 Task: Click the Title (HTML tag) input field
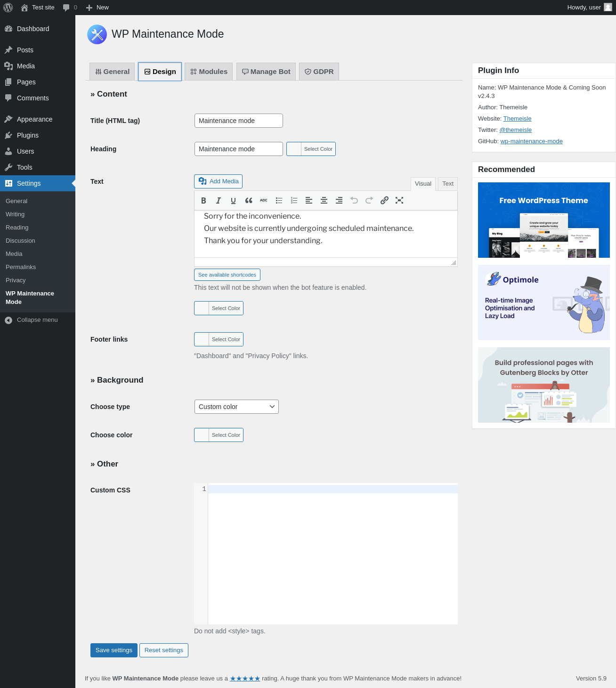tap(239, 121)
